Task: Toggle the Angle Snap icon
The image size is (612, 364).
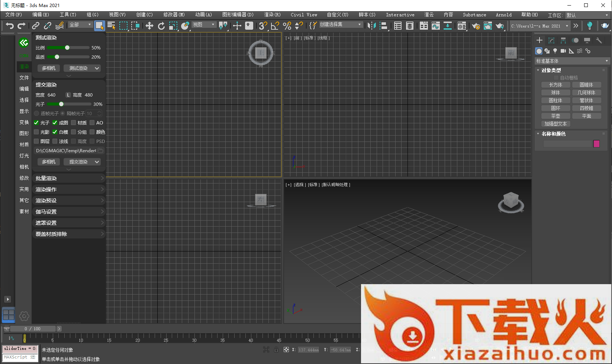Action: coord(275,26)
